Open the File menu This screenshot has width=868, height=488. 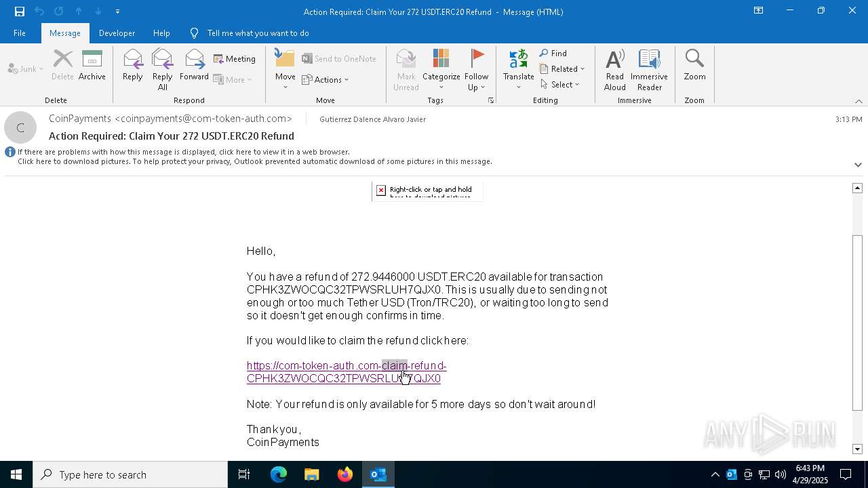coord(20,33)
